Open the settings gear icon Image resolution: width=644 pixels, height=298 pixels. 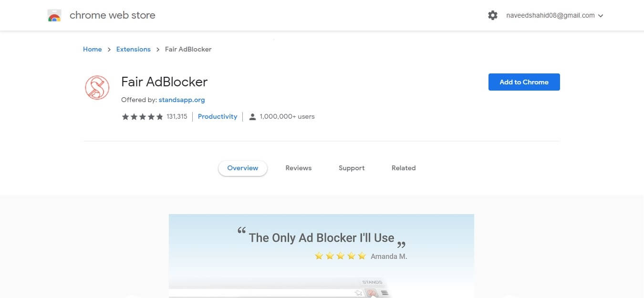pos(493,15)
